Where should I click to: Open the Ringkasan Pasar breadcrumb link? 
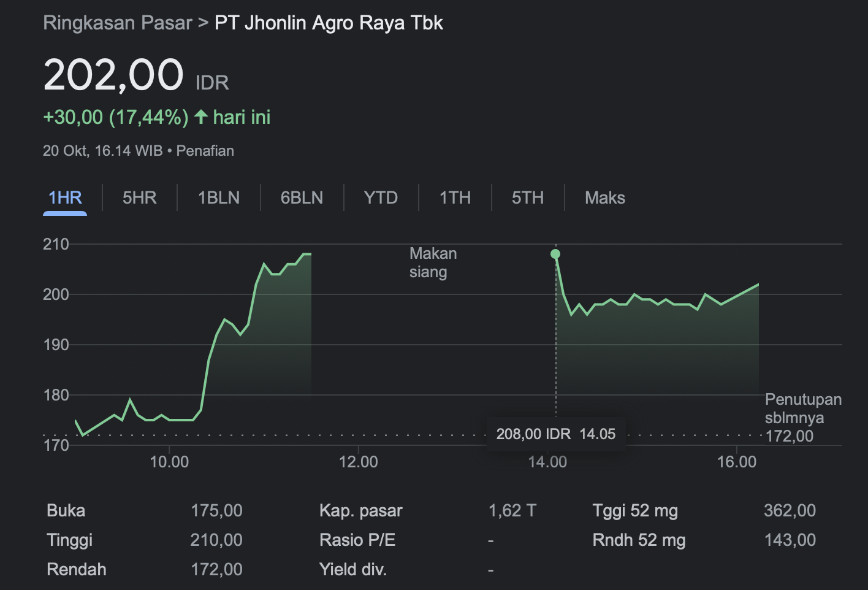(x=118, y=23)
